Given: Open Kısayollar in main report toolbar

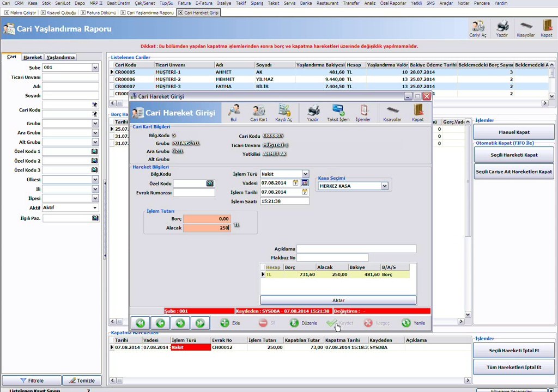Looking at the screenshot, I should click(x=526, y=28).
